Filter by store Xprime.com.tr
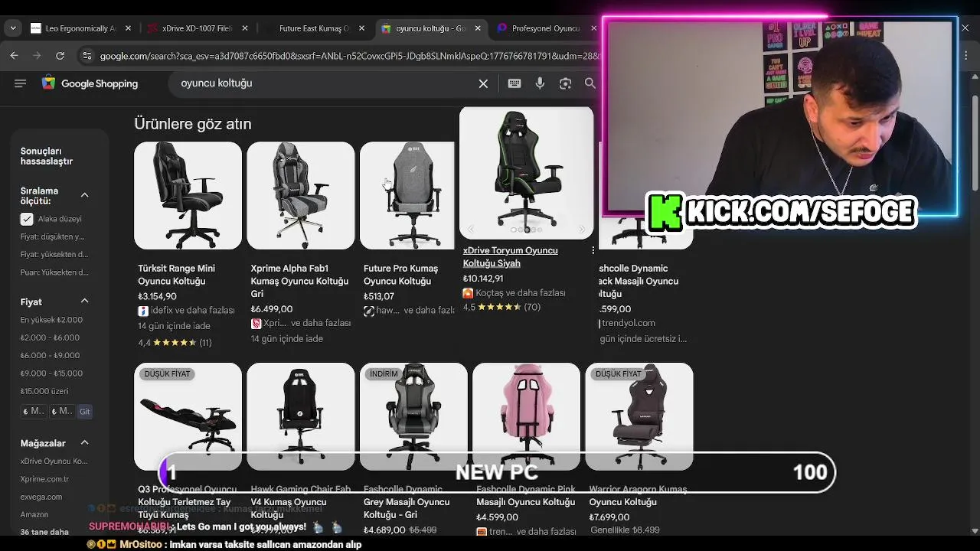 44,479
